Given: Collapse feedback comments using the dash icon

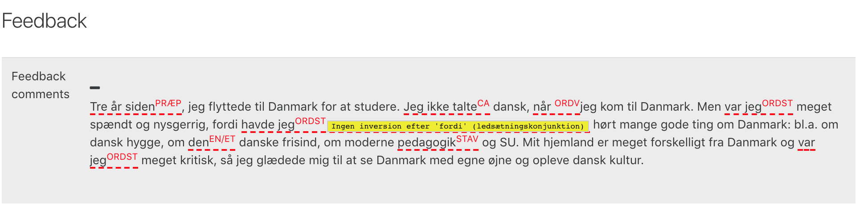Looking at the screenshot, I should point(95,88).
